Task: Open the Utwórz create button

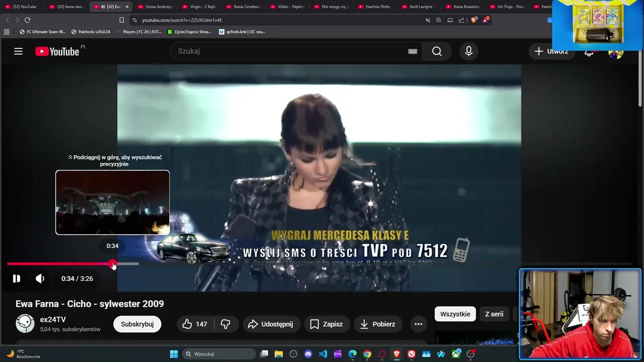Action: click(551, 51)
